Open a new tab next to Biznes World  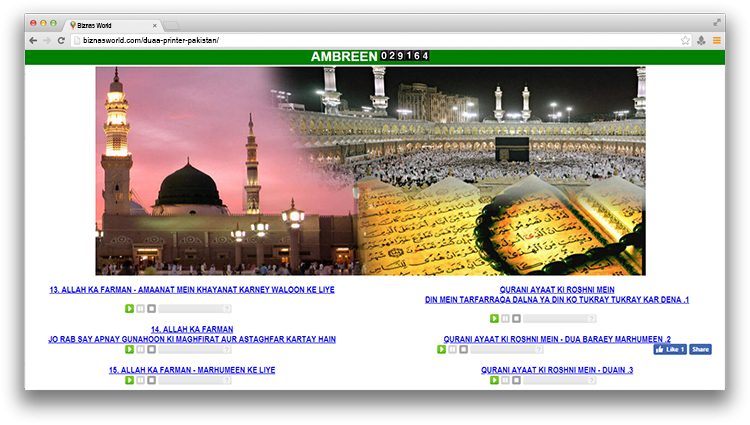click(171, 24)
